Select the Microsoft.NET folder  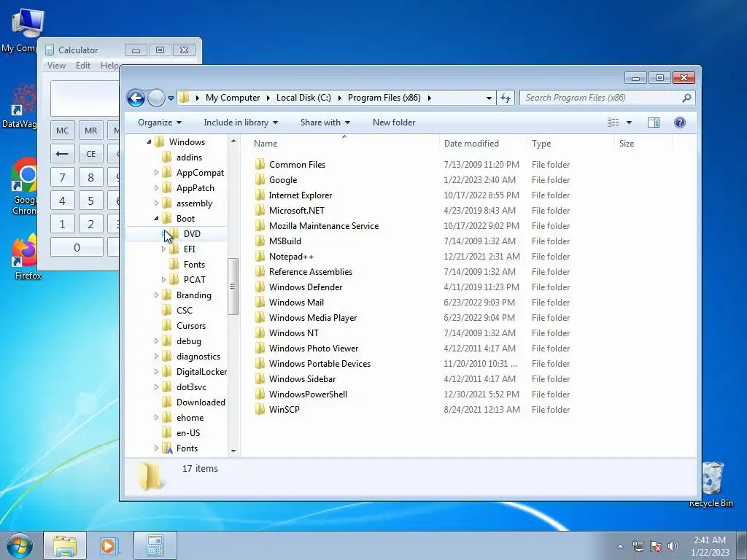(x=296, y=211)
